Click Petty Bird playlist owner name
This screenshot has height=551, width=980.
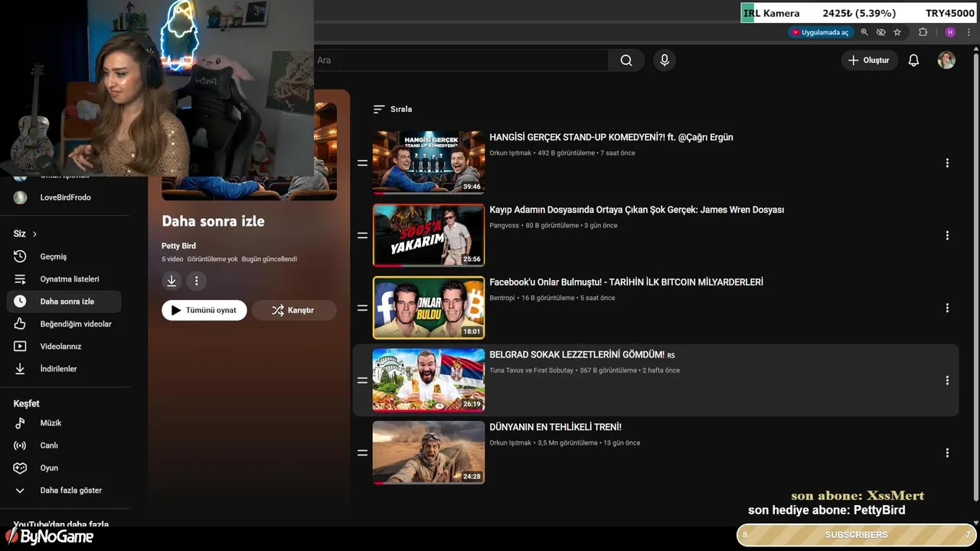pos(178,246)
